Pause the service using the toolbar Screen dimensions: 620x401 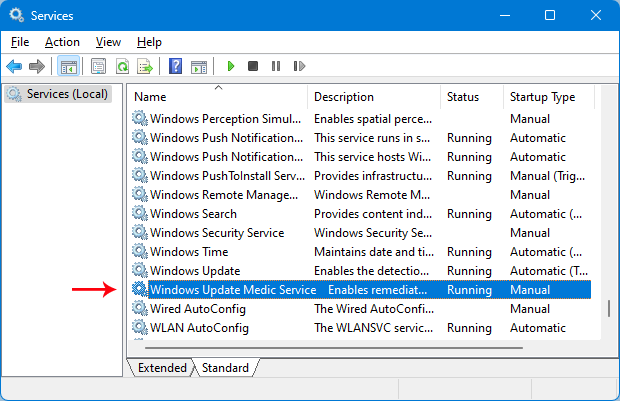(276, 66)
